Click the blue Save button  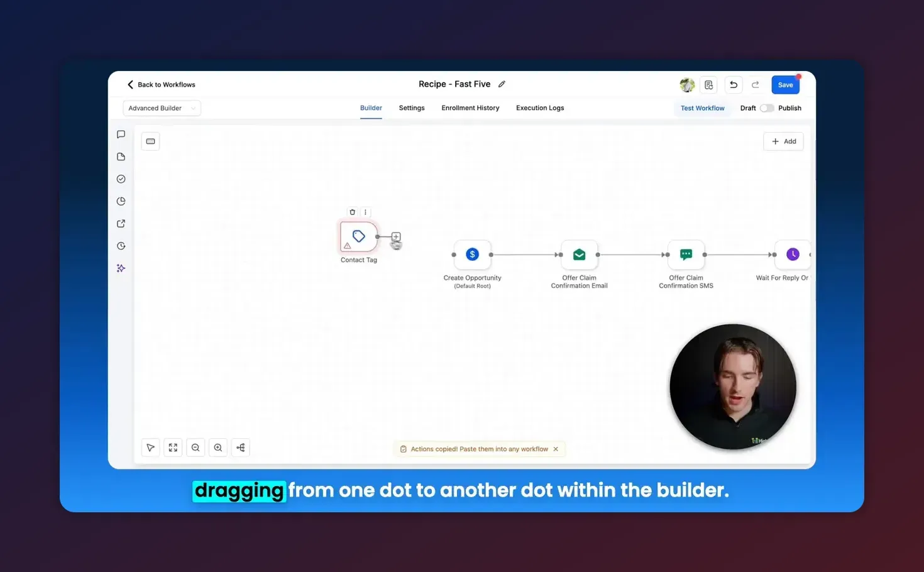pyautogui.click(x=785, y=84)
